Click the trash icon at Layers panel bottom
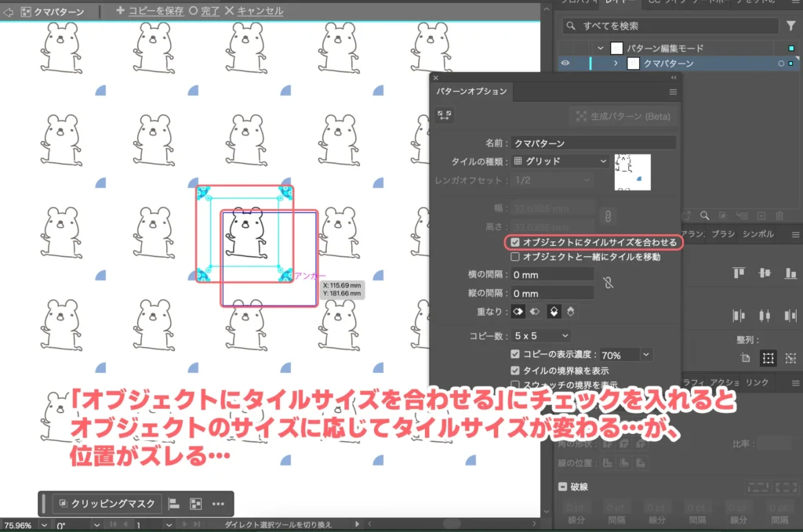Viewport: 803px width, 532px height. pos(779,215)
